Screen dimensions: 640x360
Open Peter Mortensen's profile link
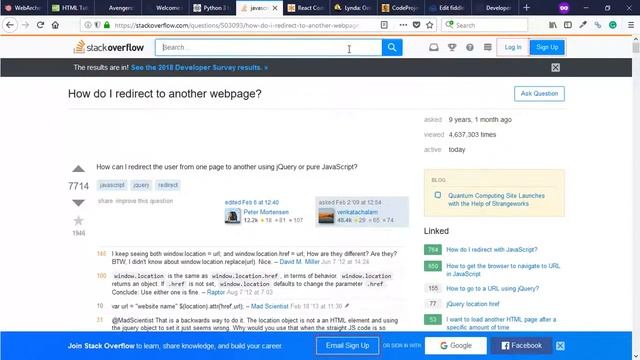pos(266,212)
